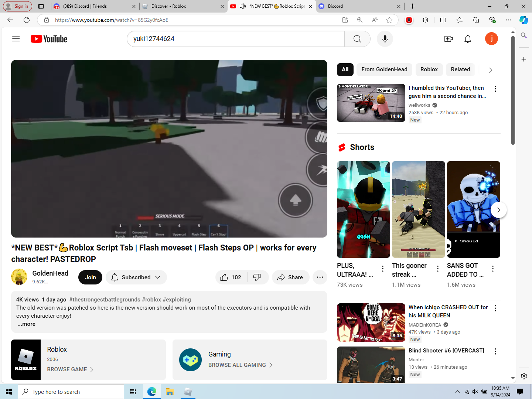Click the Share button
Screen dimensions: 532x399
(x=290, y=277)
